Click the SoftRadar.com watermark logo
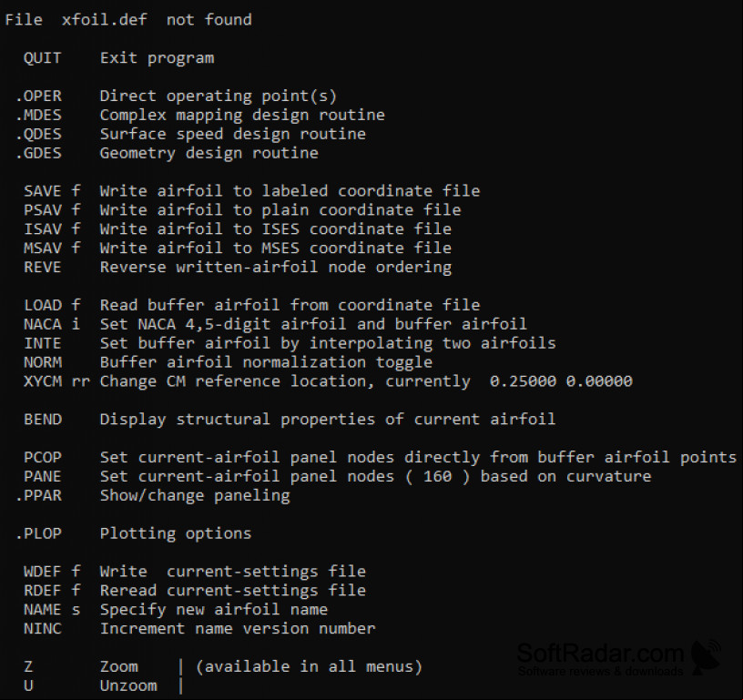This screenshot has width=743, height=700. pos(618,658)
